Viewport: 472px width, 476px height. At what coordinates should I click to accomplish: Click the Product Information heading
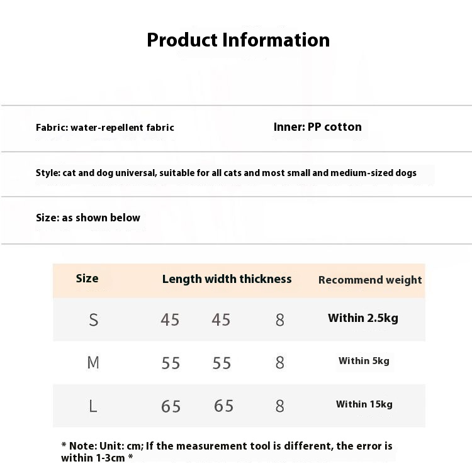point(238,40)
